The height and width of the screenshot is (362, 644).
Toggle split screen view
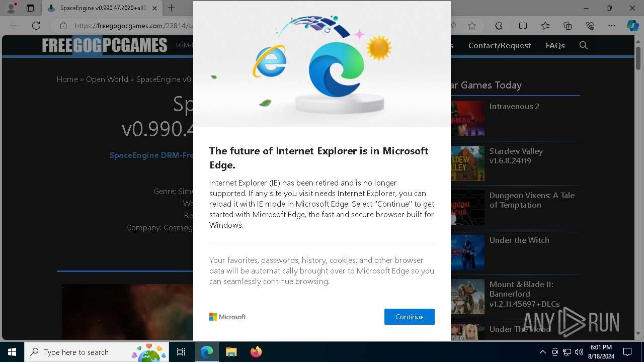pos(523,25)
